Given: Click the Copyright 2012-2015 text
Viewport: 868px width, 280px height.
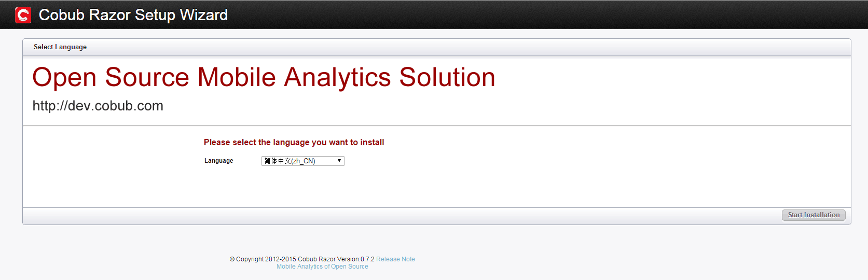Looking at the screenshot, I should [x=266, y=259].
